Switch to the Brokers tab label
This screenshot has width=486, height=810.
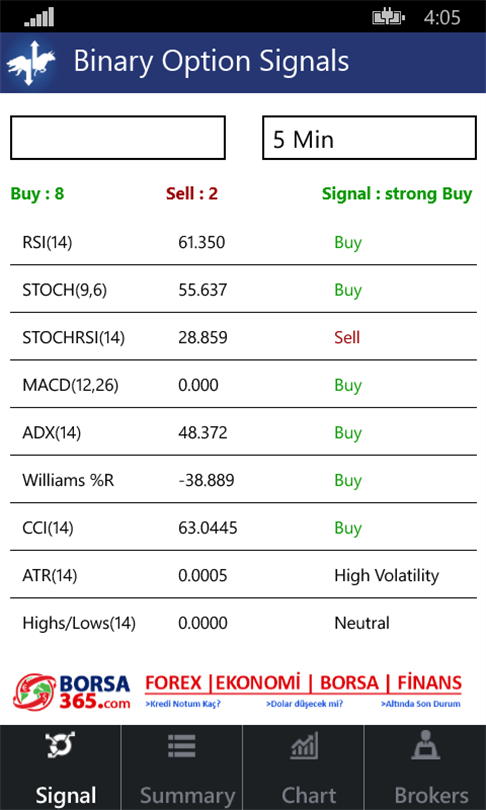(x=431, y=795)
